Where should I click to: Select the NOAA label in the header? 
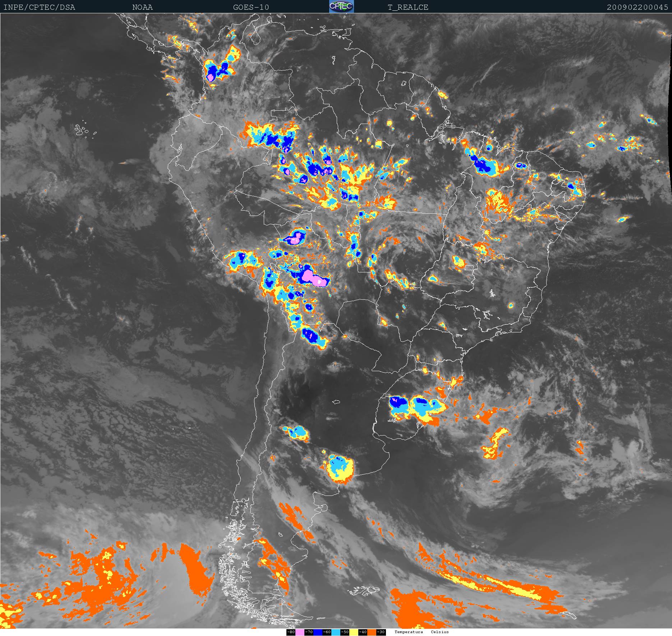click(142, 7)
